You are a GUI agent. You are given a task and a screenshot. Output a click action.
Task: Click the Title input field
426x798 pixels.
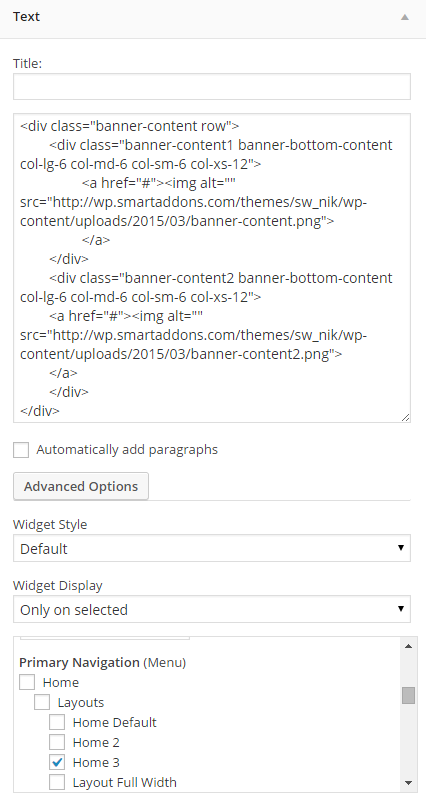(212, 87)
